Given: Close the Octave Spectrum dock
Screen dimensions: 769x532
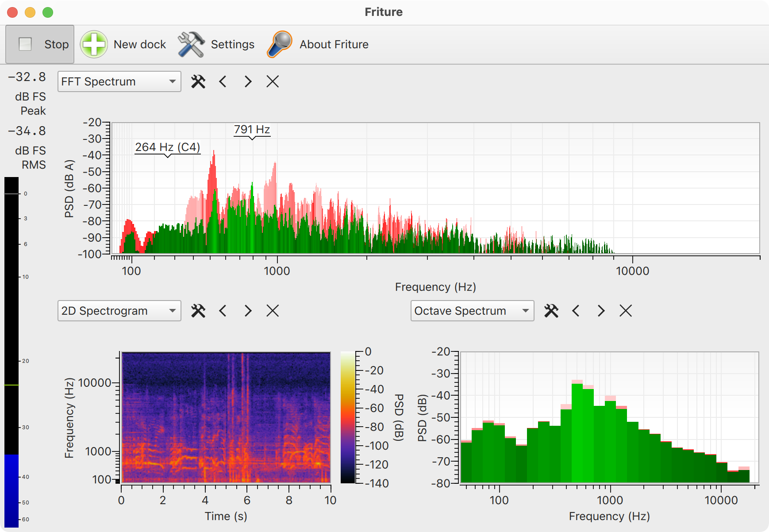Looking at the screenshot, I should pos(626,311).
